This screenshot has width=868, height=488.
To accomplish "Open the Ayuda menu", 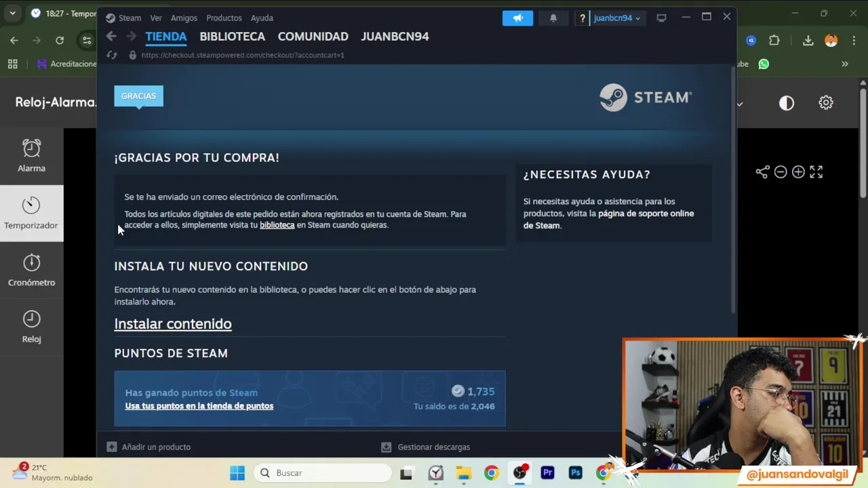I will pos(262,18).
